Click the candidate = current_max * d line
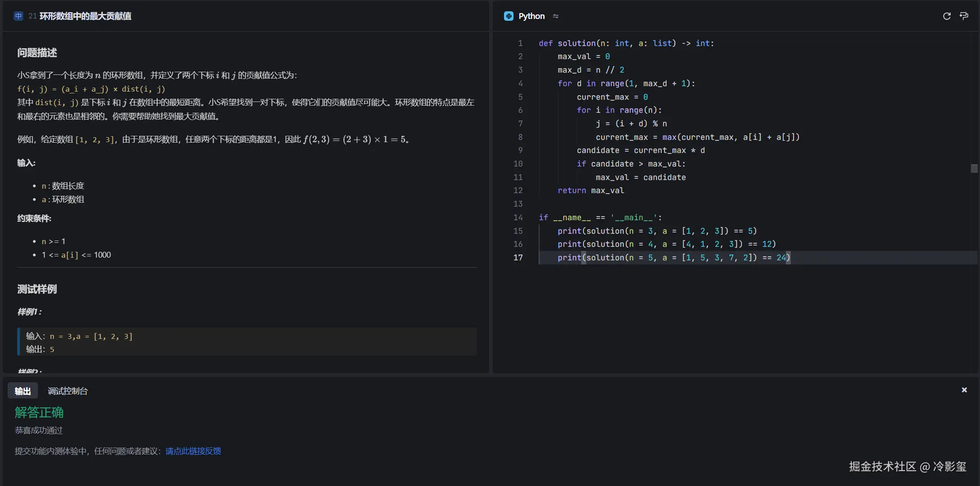This screenshot has height=486, width=980. pyautogui.click(x=641, y=150)
